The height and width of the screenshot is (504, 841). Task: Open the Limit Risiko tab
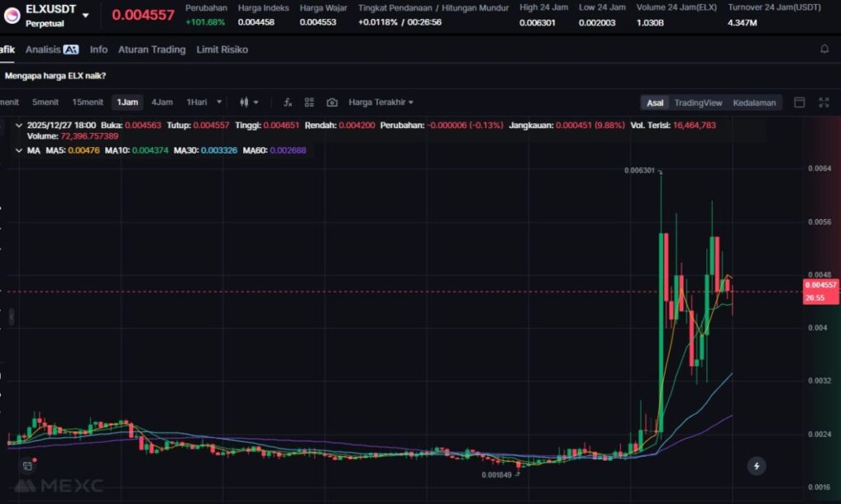pyautogui.click(x=222, y=49)
